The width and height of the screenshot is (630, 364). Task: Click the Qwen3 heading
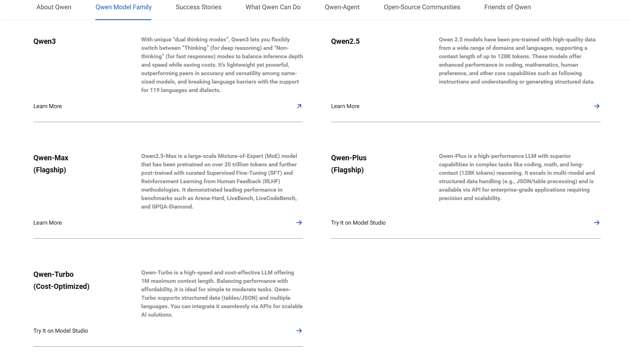point(45,41)
